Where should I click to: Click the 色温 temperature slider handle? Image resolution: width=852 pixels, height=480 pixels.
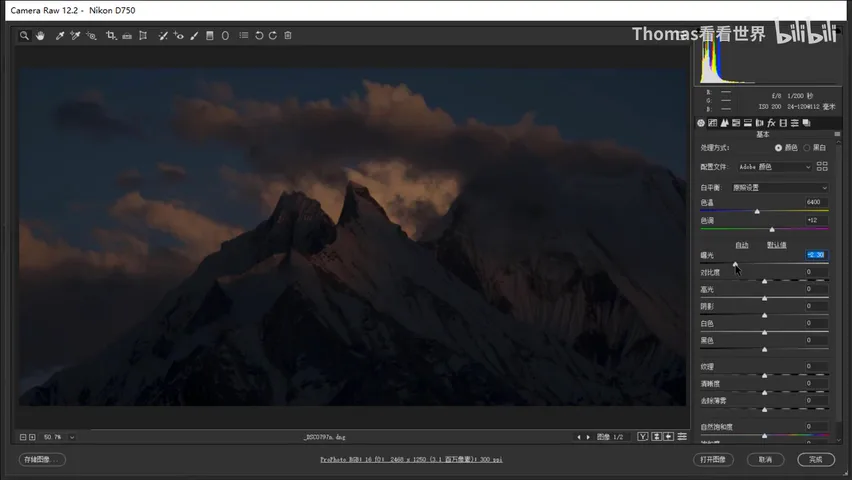pyautogui.click(x=757, y=211)
